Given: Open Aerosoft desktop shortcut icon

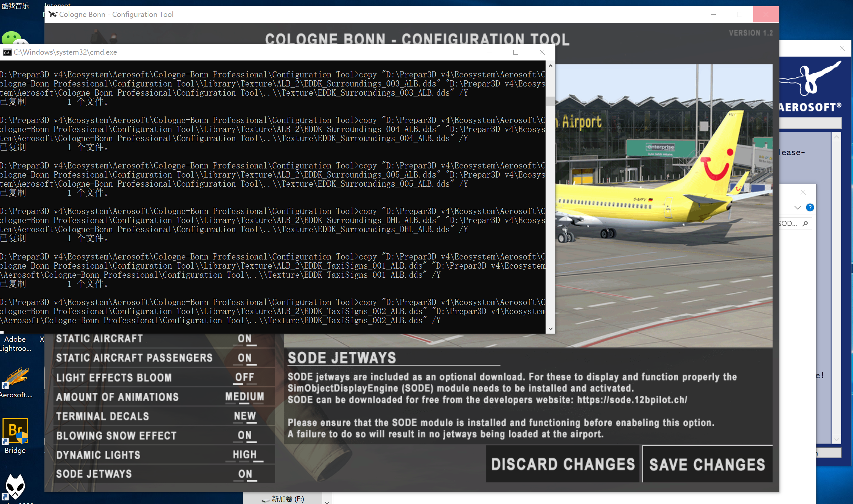Looking at the screenshot, I should [15, 382].
